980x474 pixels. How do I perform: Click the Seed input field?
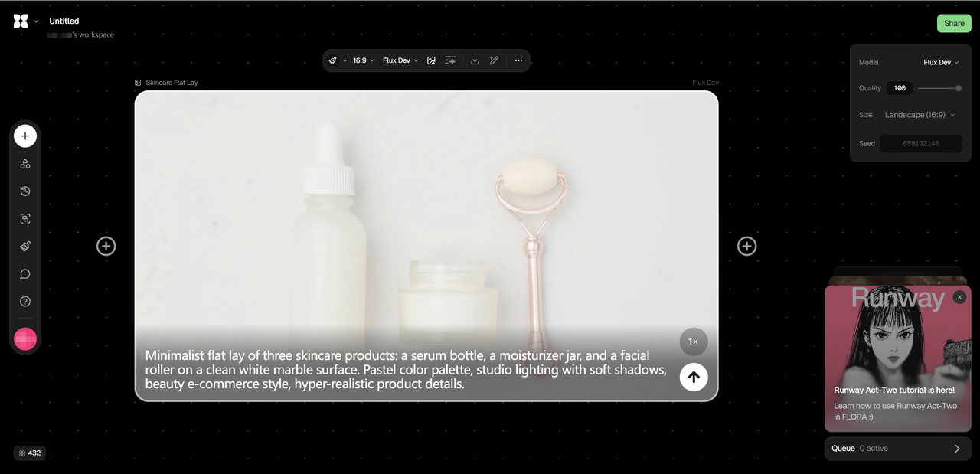[x=920, y=143]
